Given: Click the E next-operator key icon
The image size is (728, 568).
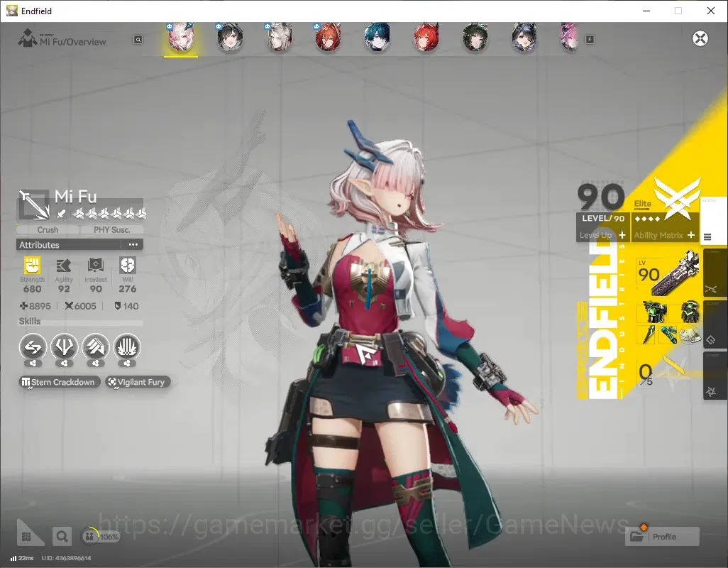Looking at the screenshot, I should click(590, 40).
